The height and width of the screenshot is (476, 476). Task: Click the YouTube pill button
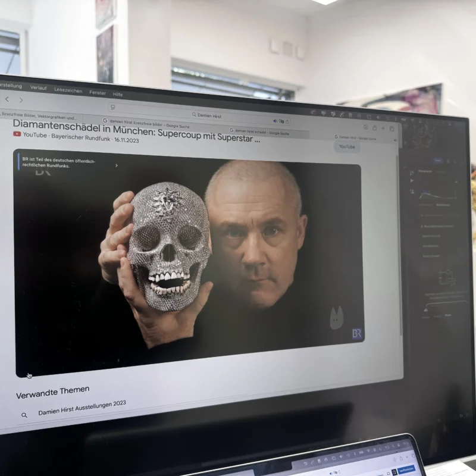click(347, 146)
